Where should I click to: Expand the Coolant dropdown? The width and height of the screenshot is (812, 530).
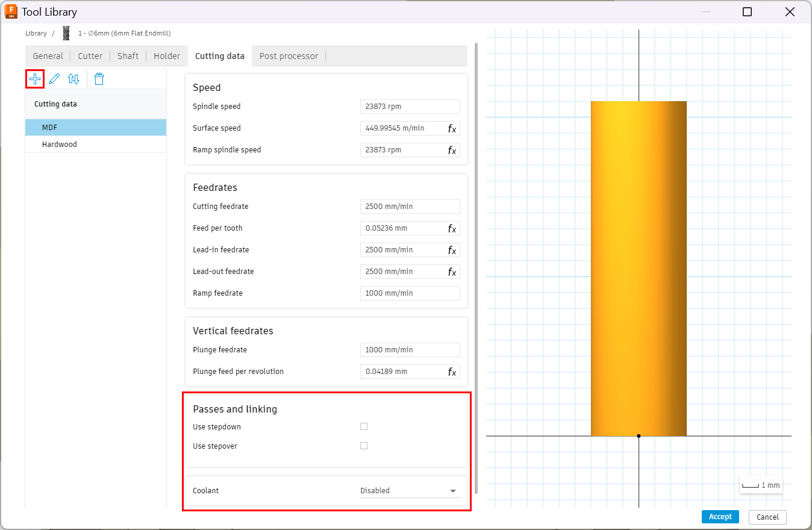coord(410,491)
